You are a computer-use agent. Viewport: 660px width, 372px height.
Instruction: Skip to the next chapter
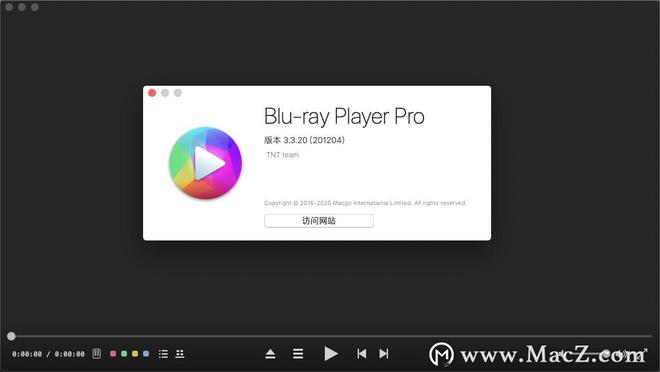click(383, 354)
